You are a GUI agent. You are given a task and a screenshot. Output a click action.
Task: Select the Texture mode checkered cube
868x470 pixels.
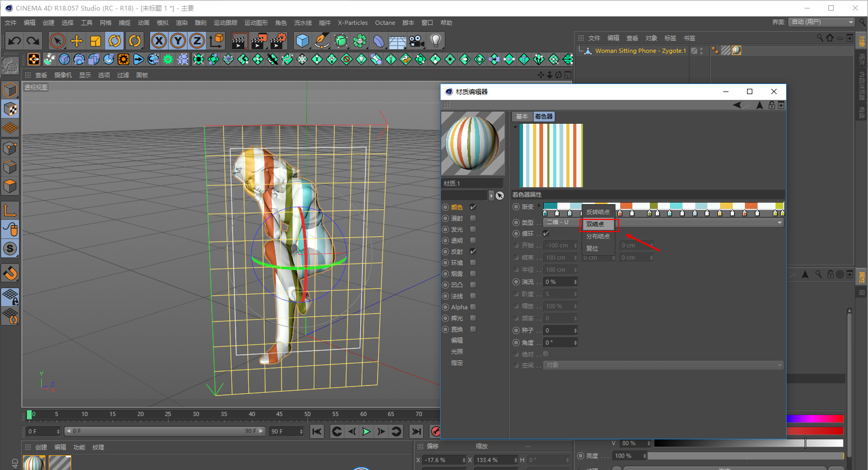[x=10, y=109]
